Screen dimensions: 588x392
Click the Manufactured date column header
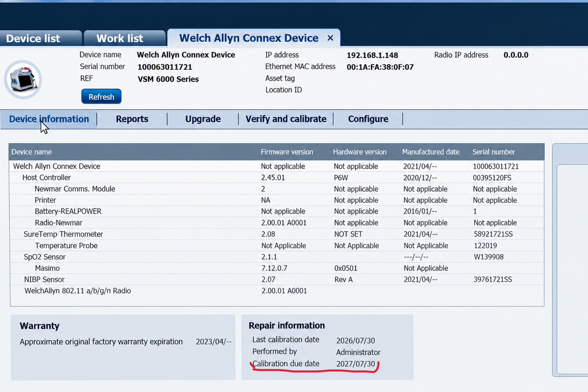[431, 152]
